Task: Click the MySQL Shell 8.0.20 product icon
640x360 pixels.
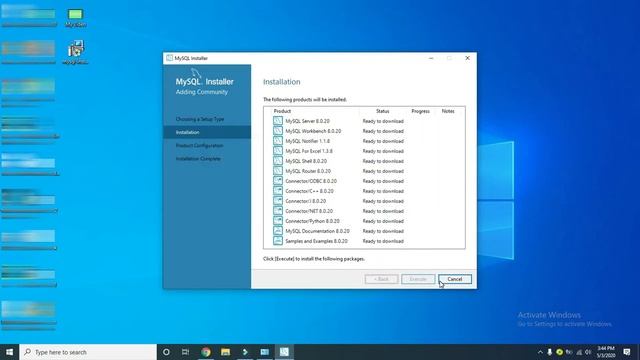Action: coord(278,161)
